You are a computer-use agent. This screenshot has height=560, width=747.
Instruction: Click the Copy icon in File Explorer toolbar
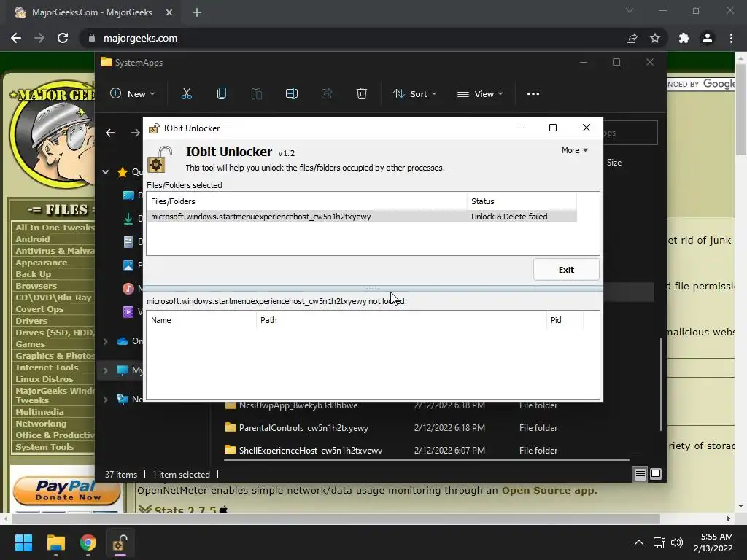pos(222,94)
